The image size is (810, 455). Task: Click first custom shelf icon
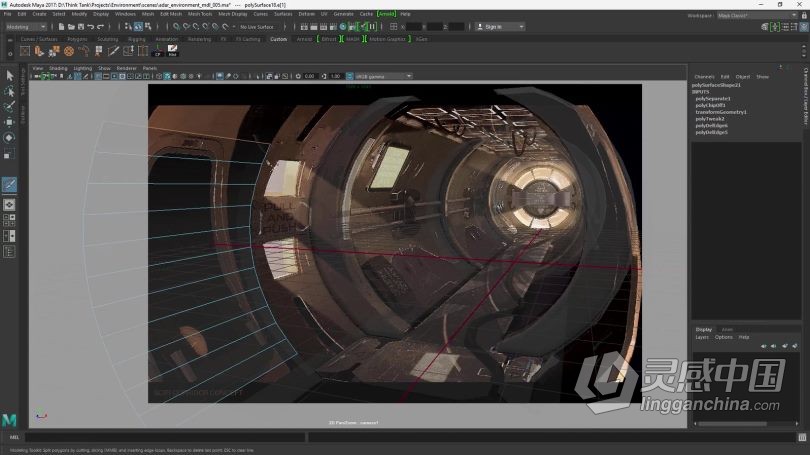tap(24, 51)
